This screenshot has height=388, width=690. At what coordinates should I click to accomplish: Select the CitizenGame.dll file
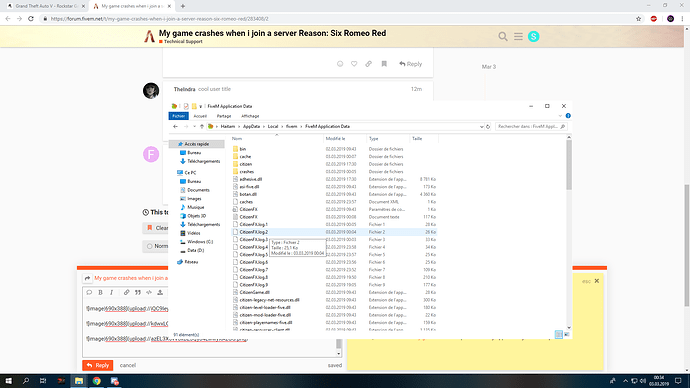point(254,292)
